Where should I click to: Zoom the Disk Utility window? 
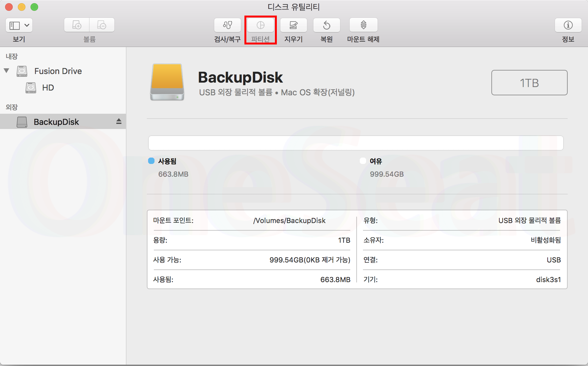pyautogui.click(x=34, y=7)
